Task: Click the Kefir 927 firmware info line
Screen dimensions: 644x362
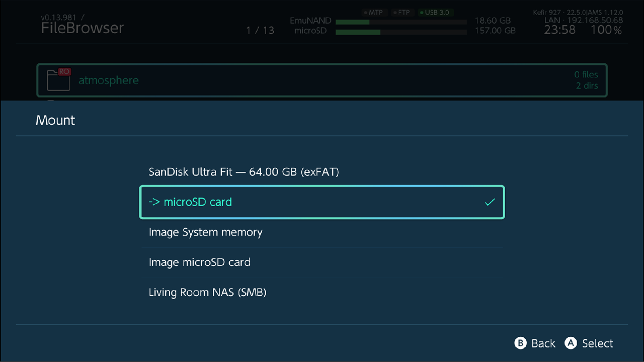Action: tap(578, 12)
